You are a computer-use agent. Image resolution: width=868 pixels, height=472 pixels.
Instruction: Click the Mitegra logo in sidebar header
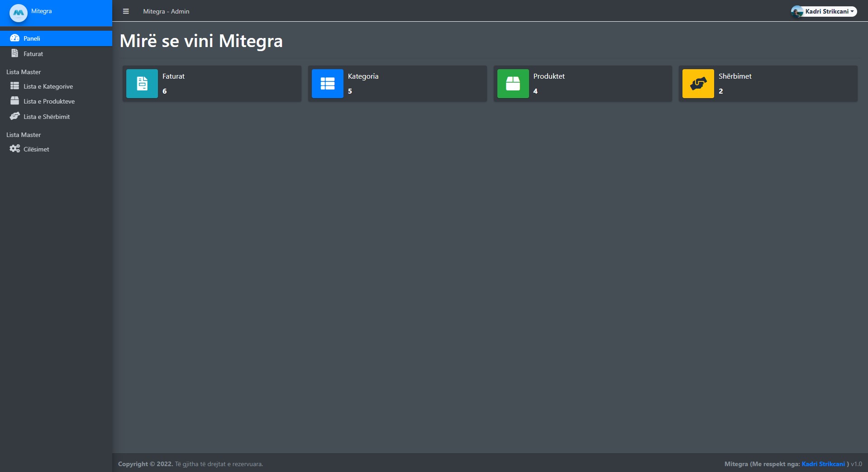tap(19, 13)
